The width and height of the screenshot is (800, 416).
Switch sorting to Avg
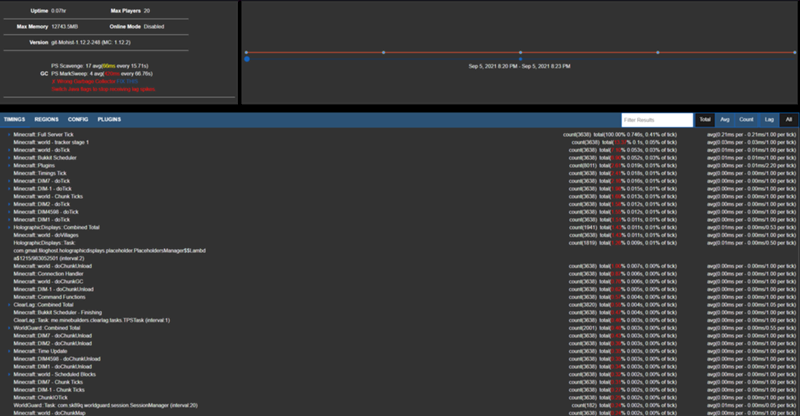coord(725,119)
